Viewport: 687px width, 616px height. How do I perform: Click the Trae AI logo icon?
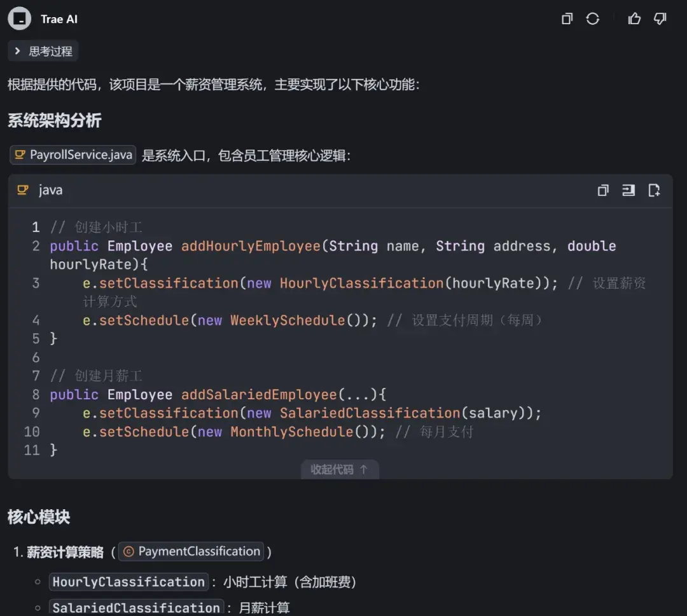click(18, 18)
